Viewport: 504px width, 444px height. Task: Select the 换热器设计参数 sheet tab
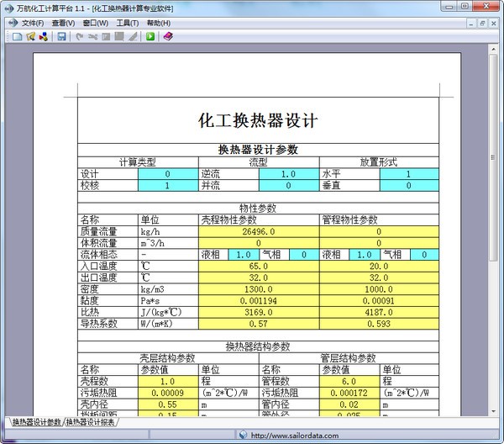tap(36, 422)
